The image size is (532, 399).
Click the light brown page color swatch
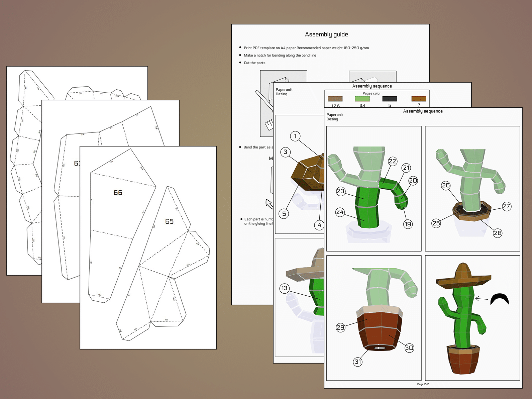click(x=335, y=99)
